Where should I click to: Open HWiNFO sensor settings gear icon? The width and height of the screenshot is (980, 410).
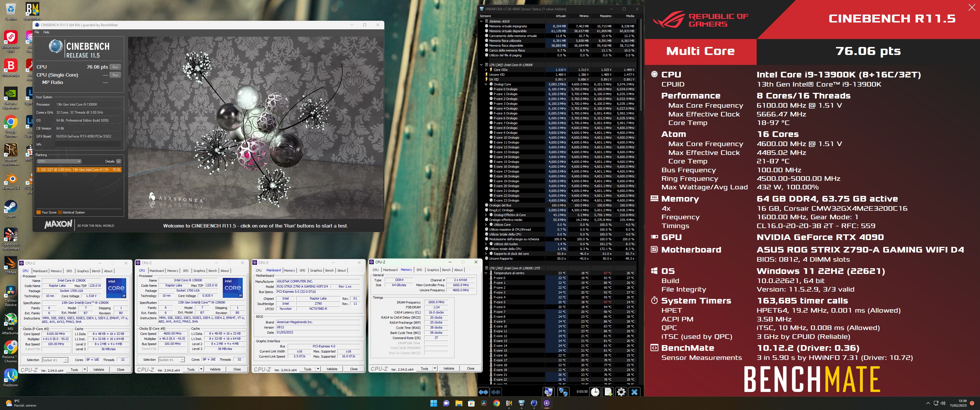tap(621, 392)
